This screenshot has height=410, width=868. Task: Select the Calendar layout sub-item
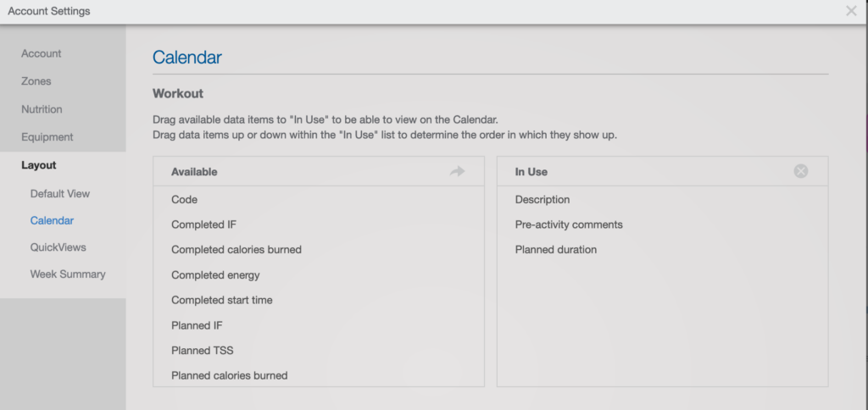point(52,220)
